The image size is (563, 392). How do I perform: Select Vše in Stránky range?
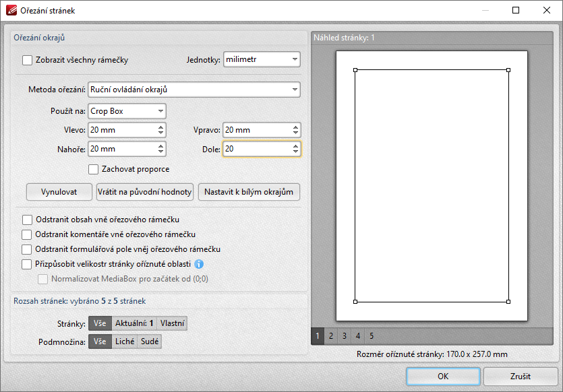click(x=100, y=323)
